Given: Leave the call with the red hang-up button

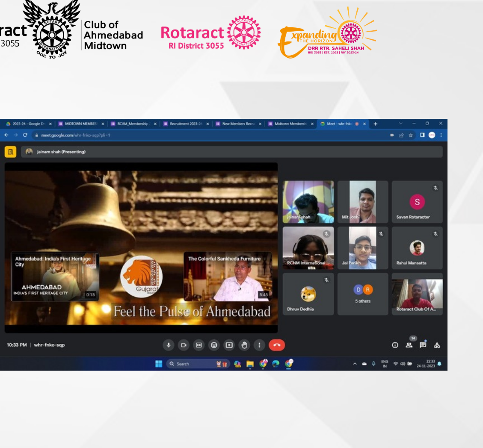Looking at the screenshot, I should click(277, 345).
